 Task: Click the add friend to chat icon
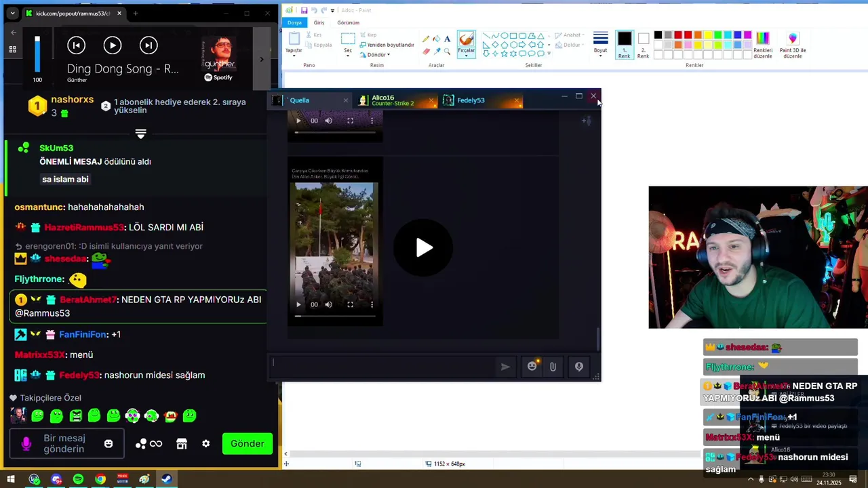point(586,121)
